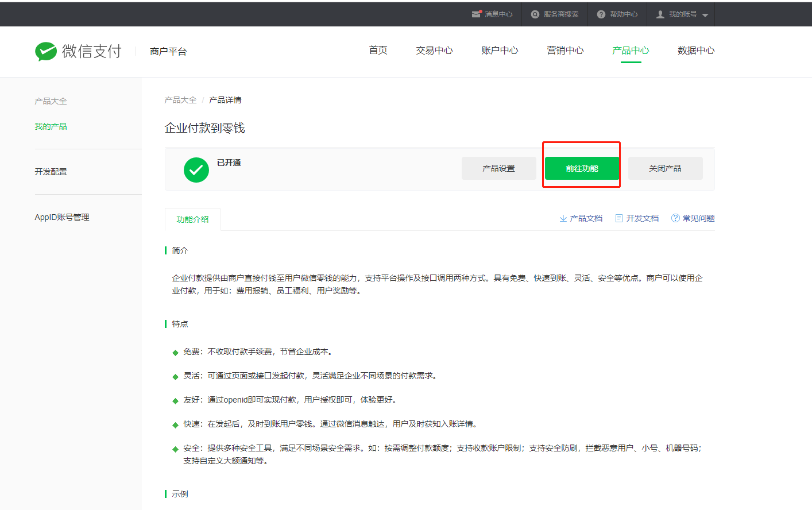The height and width of the screenshot is (510, 812).
Task: Click the 示例 section heading
Action: (180, 494)
